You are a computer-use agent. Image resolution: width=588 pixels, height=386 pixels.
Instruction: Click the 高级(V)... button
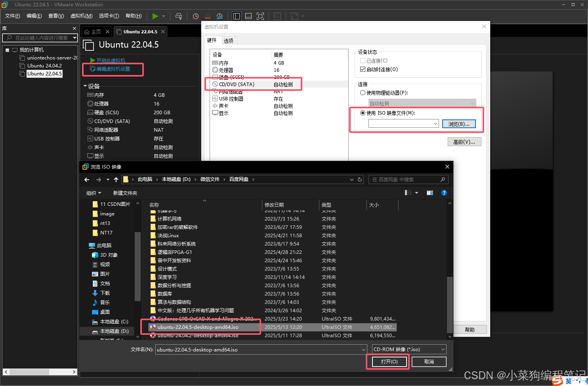(x=464, y=142)
